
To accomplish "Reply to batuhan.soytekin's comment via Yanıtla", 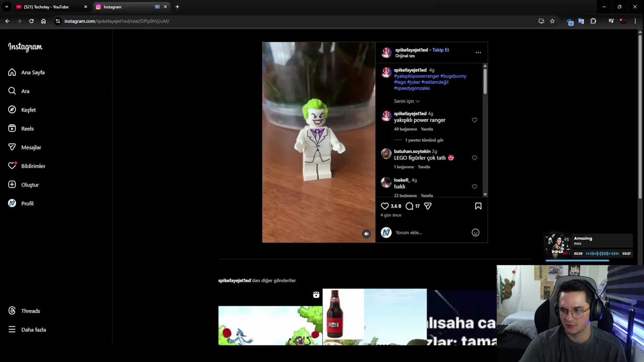I will 424,167.
